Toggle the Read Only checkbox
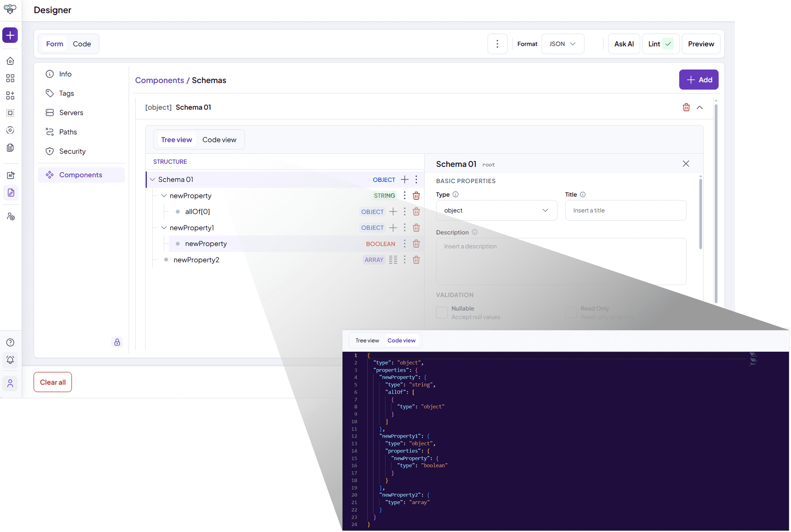This screenshot has width=791, height=532. (x=571, y=313)
